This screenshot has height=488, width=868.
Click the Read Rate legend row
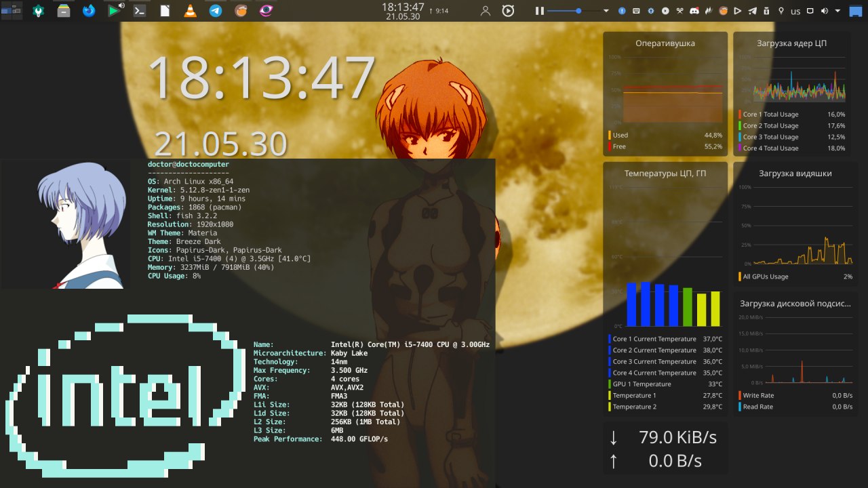(x=795, y=407)
